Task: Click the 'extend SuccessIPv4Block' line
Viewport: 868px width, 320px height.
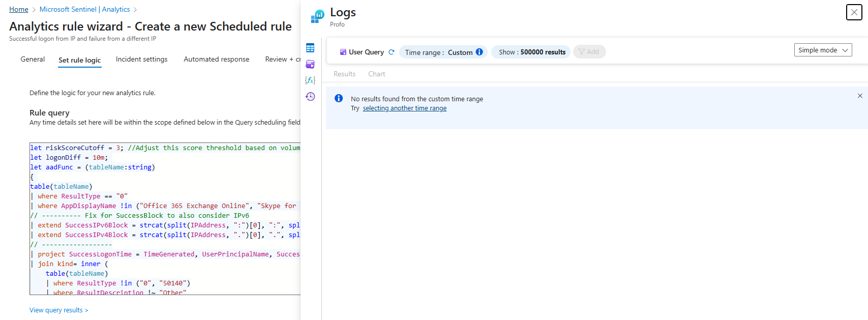Action: 165,235
